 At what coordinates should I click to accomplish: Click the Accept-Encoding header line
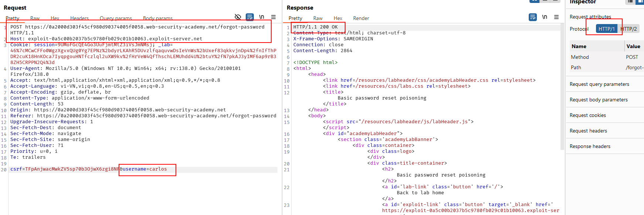point(61,92)
